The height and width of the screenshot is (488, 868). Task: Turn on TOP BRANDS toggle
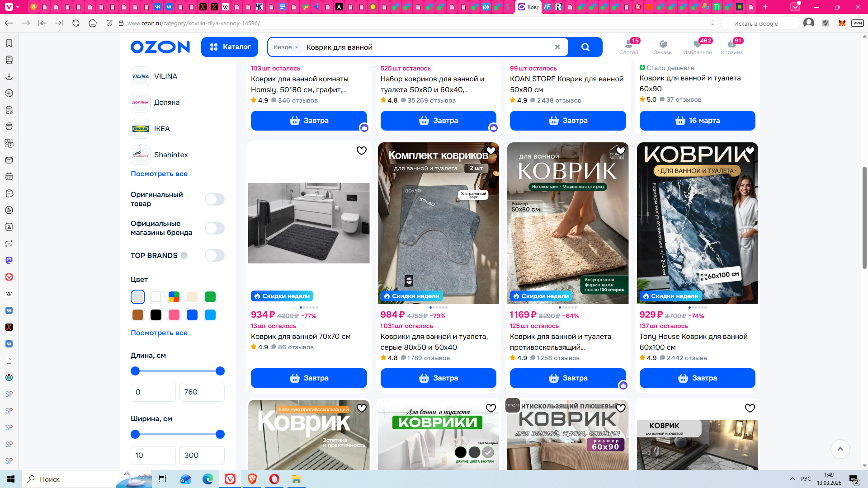(x=214, y=255)
